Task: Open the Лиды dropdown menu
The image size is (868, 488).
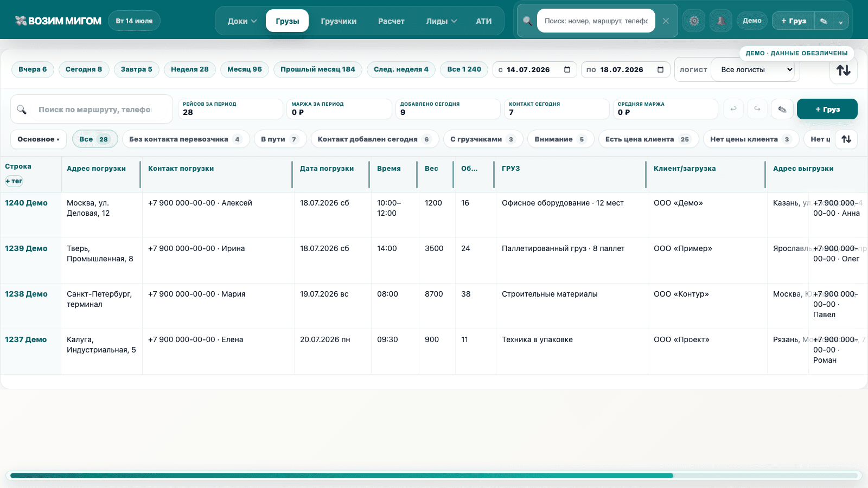Action: coord(441,21)
